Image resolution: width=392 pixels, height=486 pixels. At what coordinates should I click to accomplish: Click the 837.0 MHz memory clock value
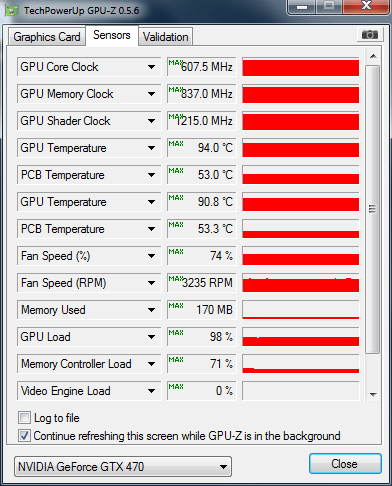[202, 94]
